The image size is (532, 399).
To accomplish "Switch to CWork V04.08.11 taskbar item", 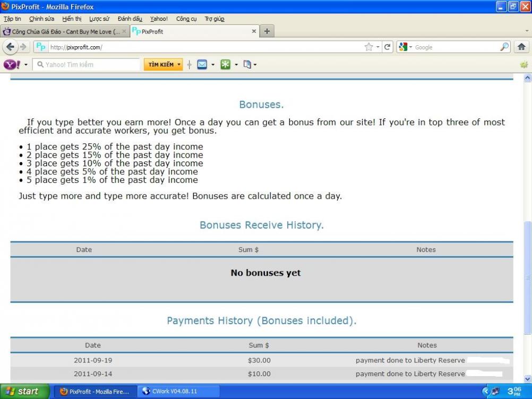I will click(178, 392).
